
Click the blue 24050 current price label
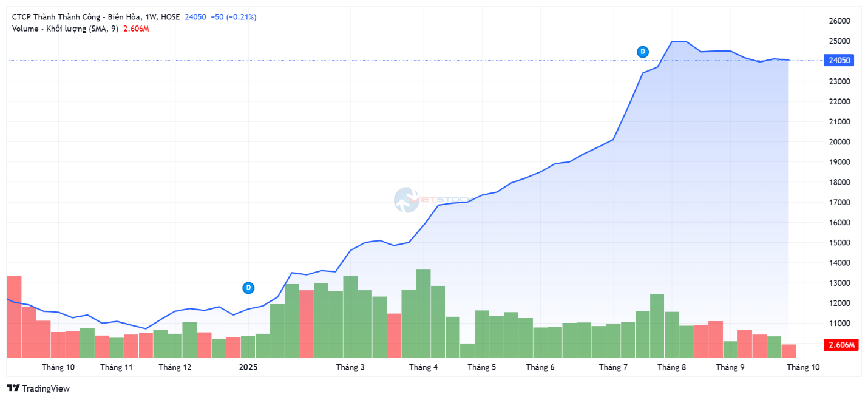pos(839,60)
